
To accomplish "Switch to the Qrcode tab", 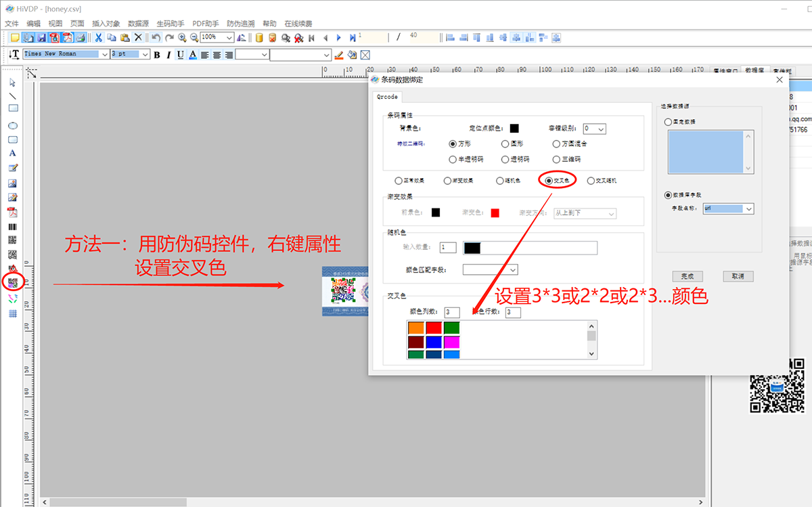I will [x=388, y=96].
